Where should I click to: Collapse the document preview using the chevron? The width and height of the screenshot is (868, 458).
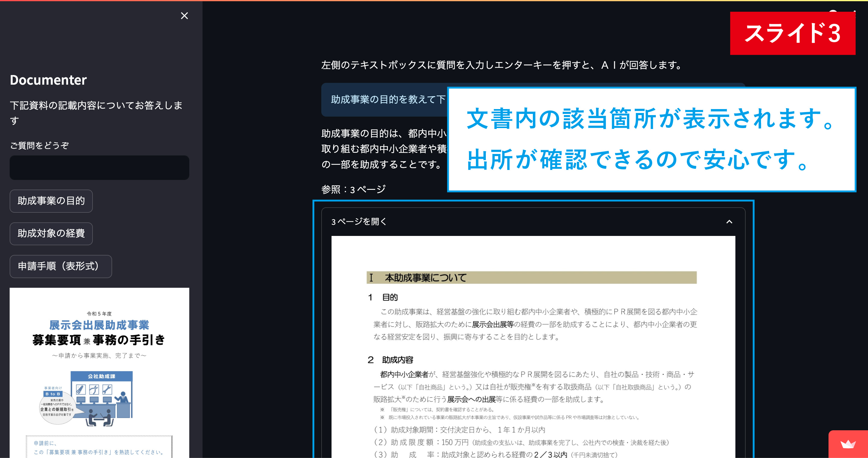click(x=729, y=221)
